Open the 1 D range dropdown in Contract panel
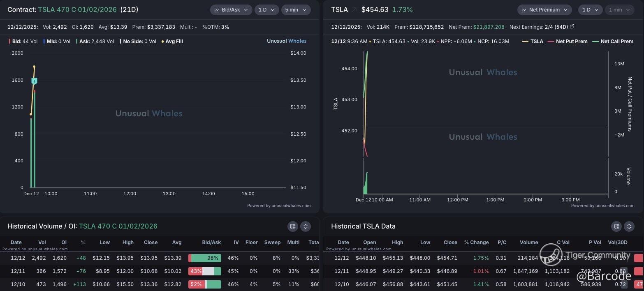 coord(266,9)
